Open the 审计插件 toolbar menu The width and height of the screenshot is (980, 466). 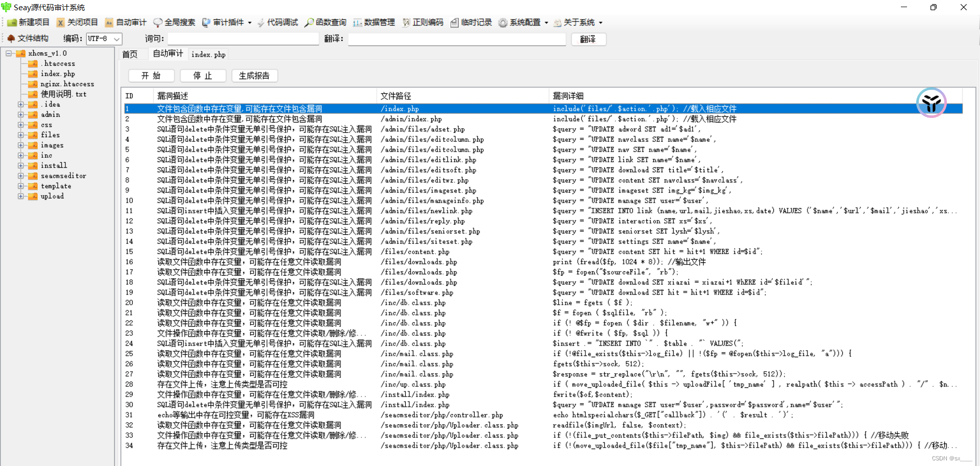point(227,22)
